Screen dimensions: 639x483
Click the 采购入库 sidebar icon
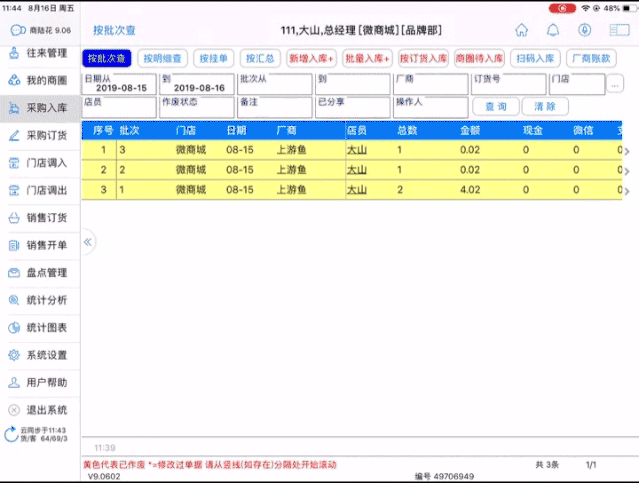pyautogui.click(x=14, y=108)
